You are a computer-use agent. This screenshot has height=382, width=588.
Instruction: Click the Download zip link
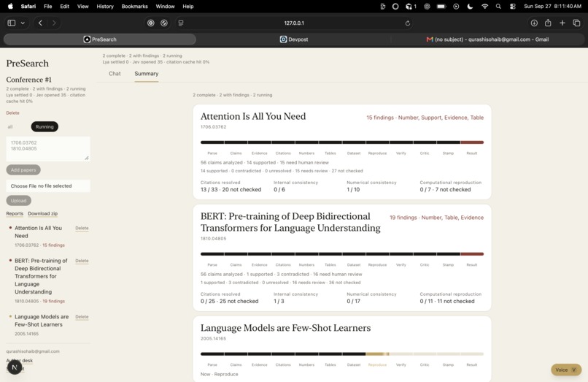43,213
